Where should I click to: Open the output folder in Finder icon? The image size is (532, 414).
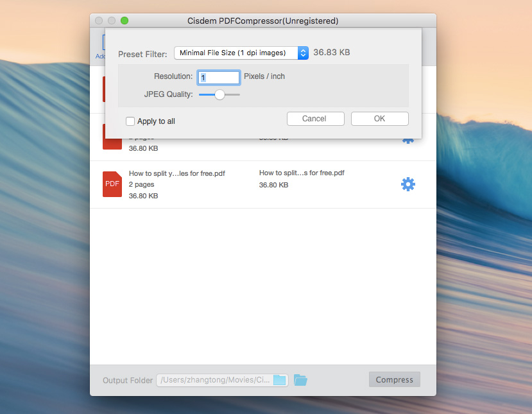[x=300, y=380]
